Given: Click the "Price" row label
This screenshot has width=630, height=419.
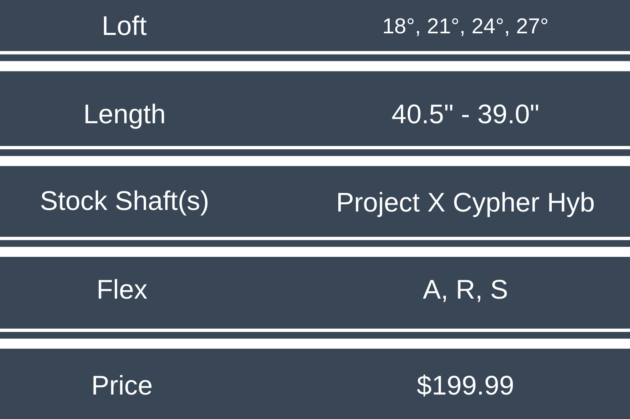Looking at the screenshot, I should (x=122, y=385).
